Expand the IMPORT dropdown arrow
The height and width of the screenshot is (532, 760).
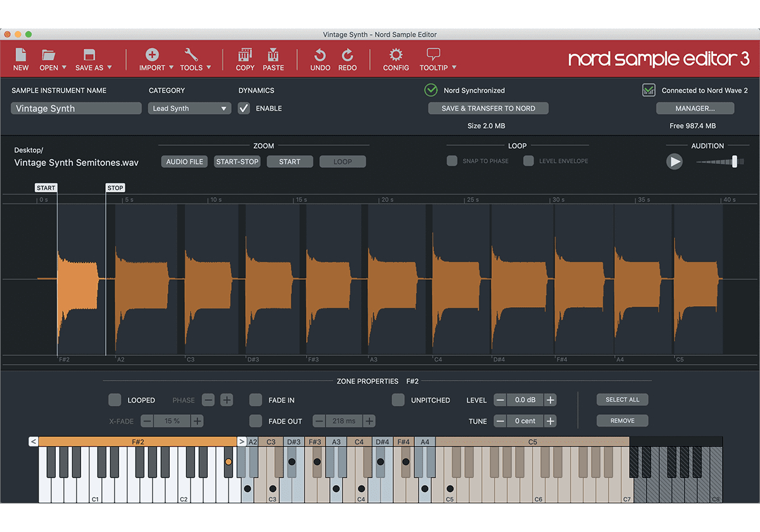(x=171, y=68)
